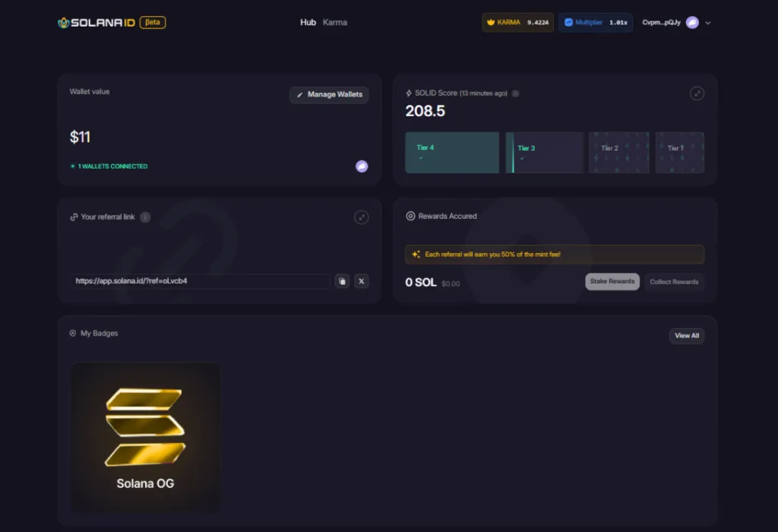Switch to the Hub tab
The width and height of the screenshot is (778, 532).
click(x=308, y=22)
